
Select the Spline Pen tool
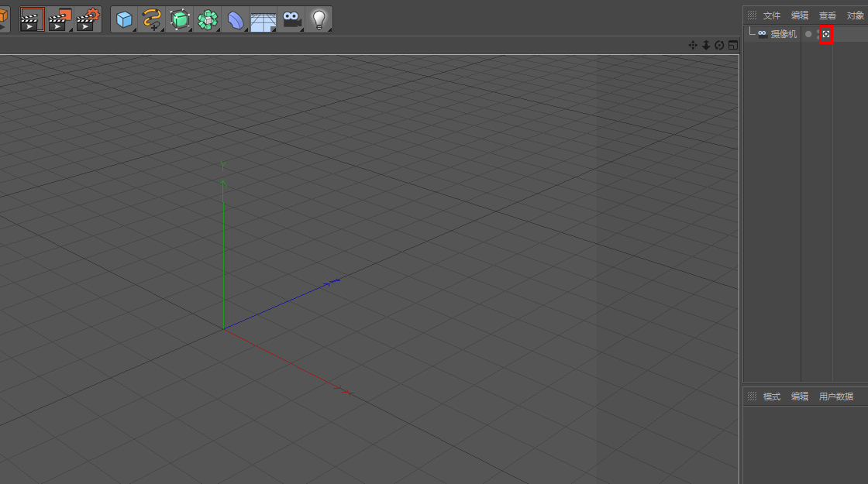tap(152, 19)
